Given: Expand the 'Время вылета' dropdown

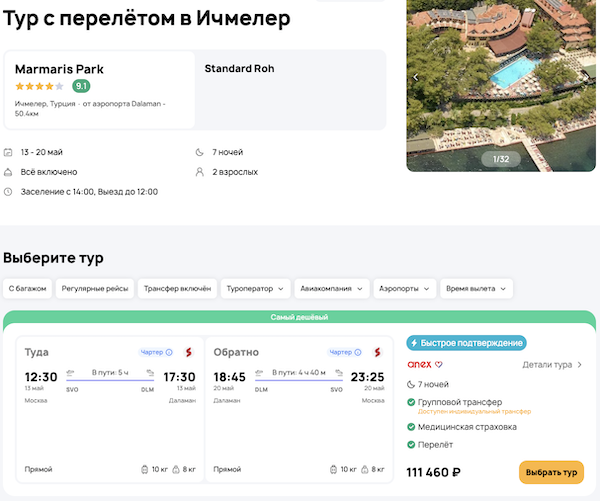Looking at the screenshot, I should (477, 289).
